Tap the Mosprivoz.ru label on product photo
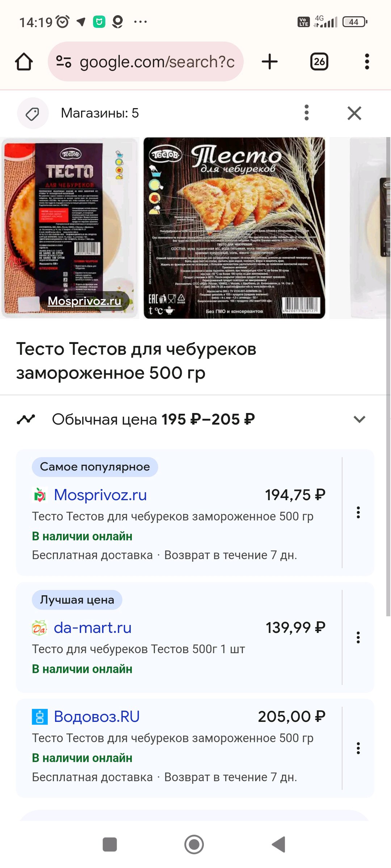The height and width of the screenshot is (868, 391). tap(84, 301)
